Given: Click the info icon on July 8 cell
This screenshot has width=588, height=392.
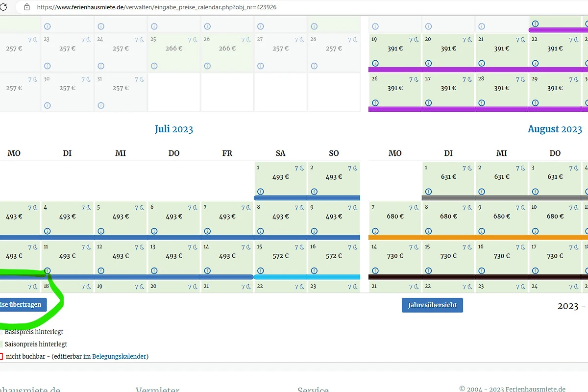Looking at the screenshot, I should 261,231.
